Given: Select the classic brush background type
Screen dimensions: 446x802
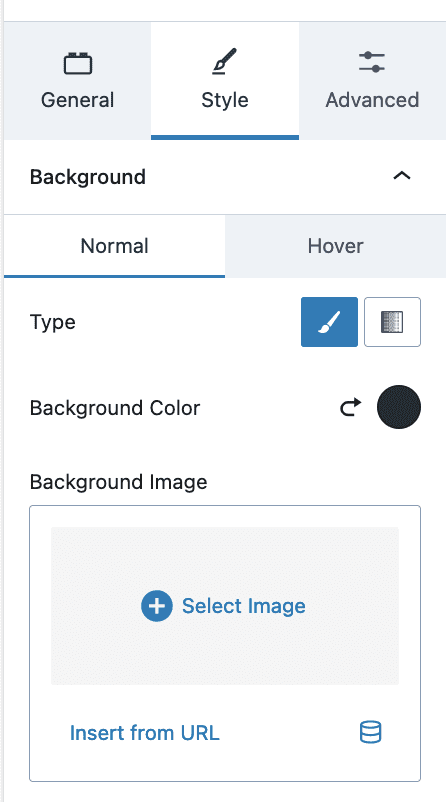Looking at the screenshot, I should click(329, 322).
